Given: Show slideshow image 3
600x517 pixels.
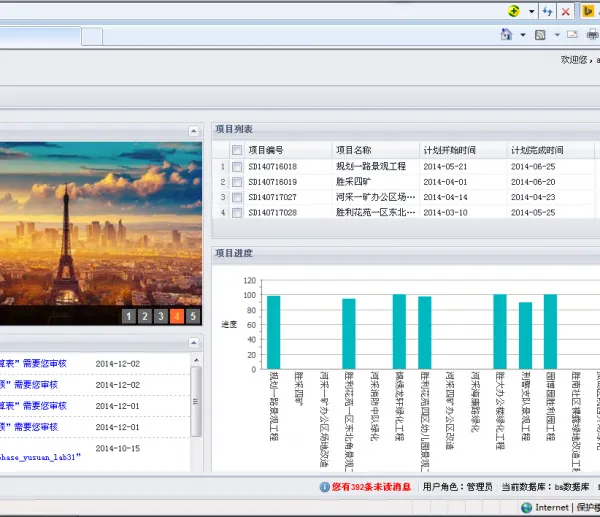Looking at the screenshot, I should pyautogui.click(x=161, y=316).
